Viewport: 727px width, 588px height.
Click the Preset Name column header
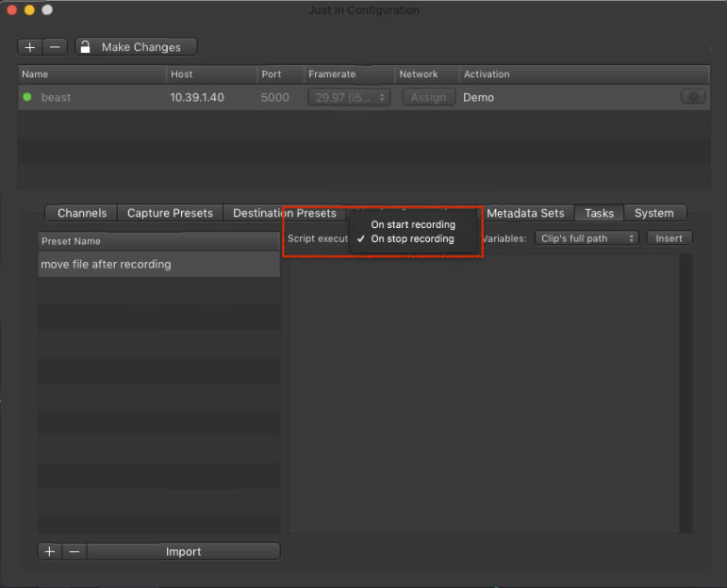click(x=158, y=241)
